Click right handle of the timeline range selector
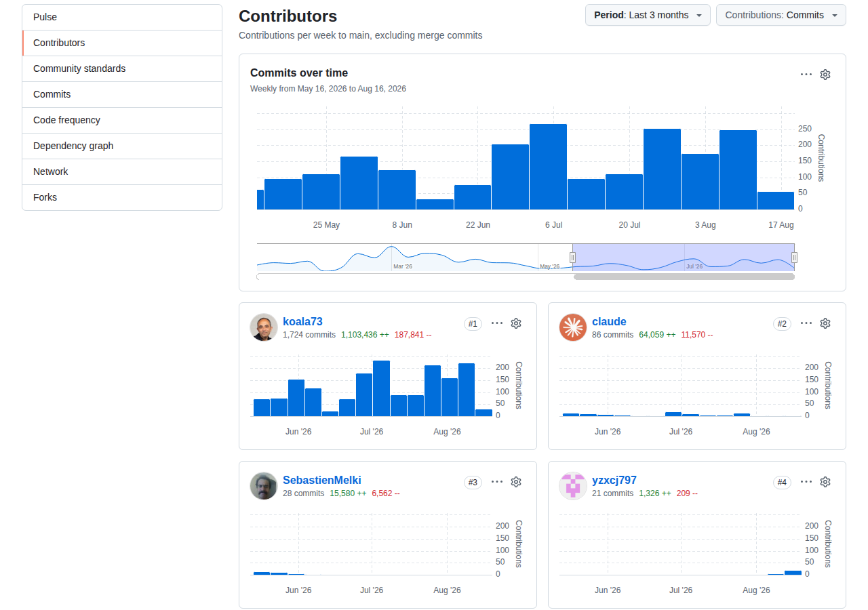Screen dimensions: 868x610 click(x=794, y=258)
